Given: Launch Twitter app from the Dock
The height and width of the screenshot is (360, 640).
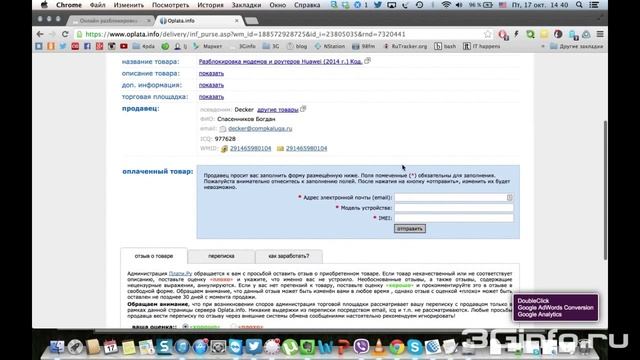Looking at the screenshot, I should [x=253, y=347].
